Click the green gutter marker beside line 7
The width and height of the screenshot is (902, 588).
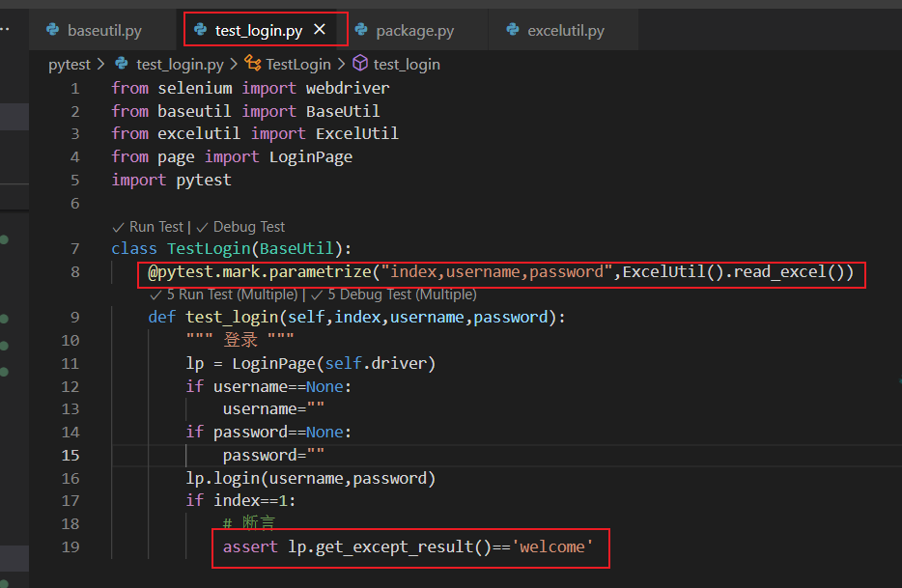[x=4, y=239]
